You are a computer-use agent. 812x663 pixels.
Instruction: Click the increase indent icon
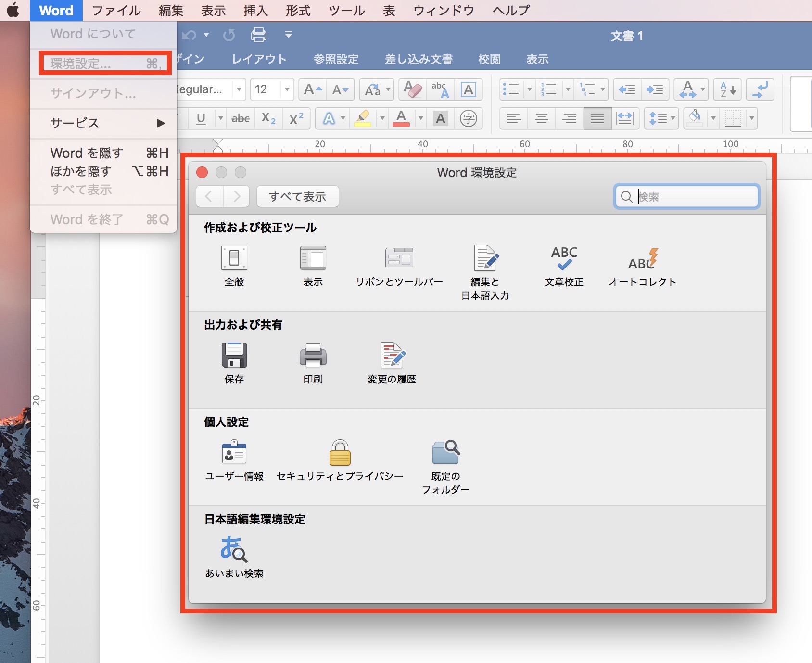coord(655,89)
